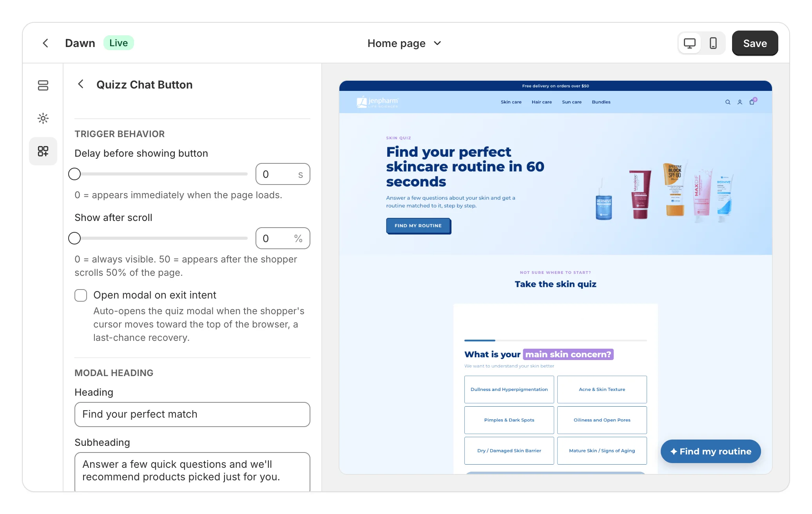Click the scroll percent input field
Viewport: 812px width, 514px height.
(283, 238)
